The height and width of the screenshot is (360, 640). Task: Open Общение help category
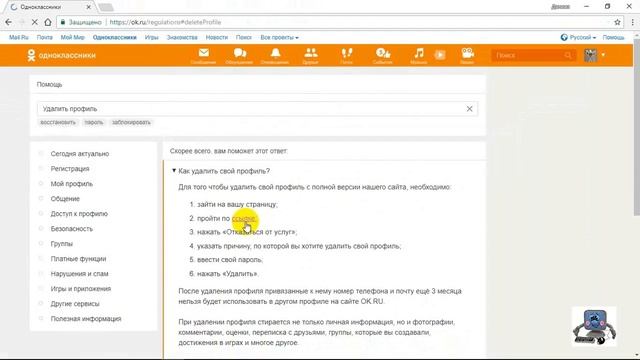pos(65,199)
